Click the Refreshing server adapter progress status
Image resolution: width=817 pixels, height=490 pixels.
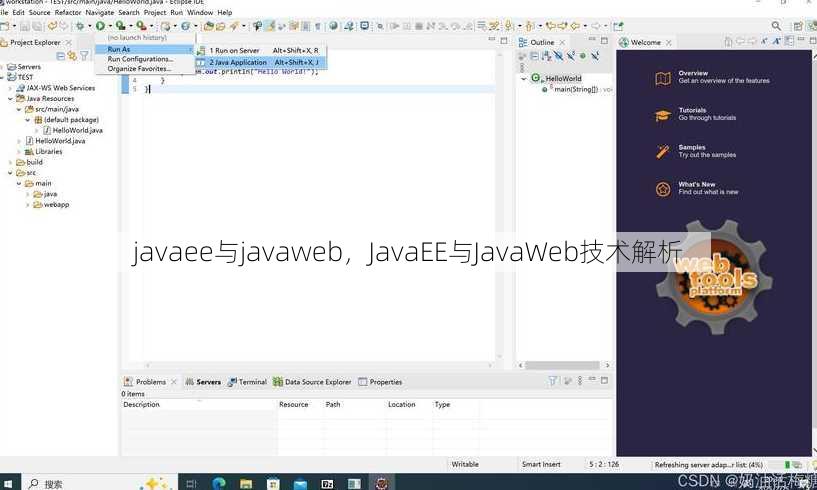pos(709,464)
